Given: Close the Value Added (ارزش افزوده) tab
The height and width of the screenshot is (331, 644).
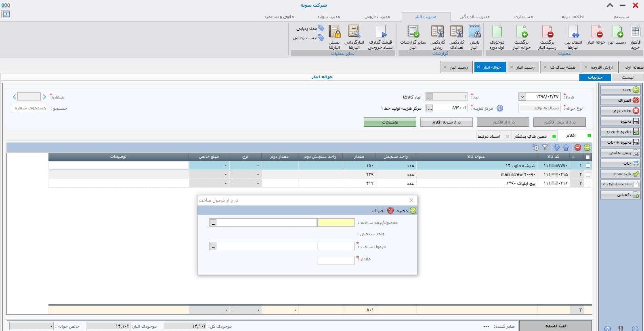Looking at the screenshot, I should click(586, 67).
